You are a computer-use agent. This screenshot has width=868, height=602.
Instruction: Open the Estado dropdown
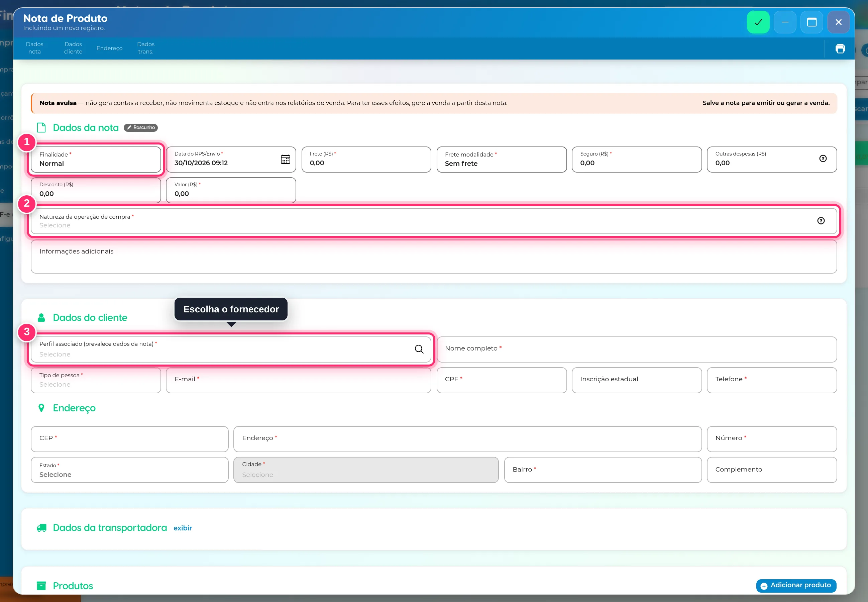[x=129, y=470]
